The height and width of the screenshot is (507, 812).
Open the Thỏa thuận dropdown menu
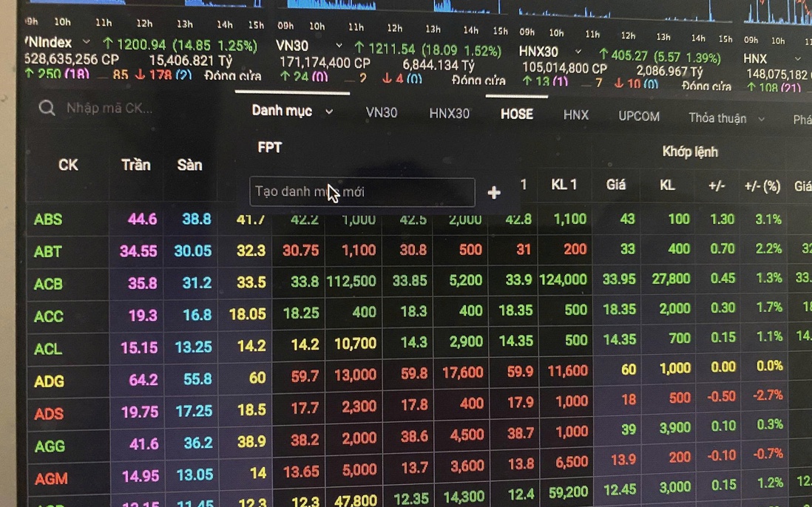click(x=761, y=118)
